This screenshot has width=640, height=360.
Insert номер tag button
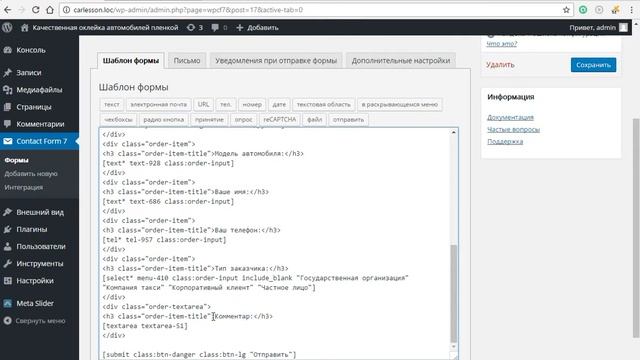click(x=252, y=104)
